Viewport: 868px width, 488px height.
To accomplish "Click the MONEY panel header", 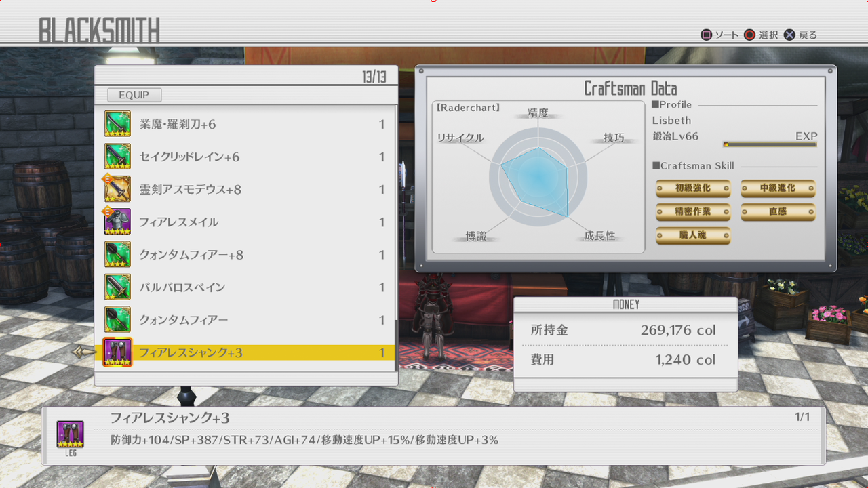I will [626, 305].
